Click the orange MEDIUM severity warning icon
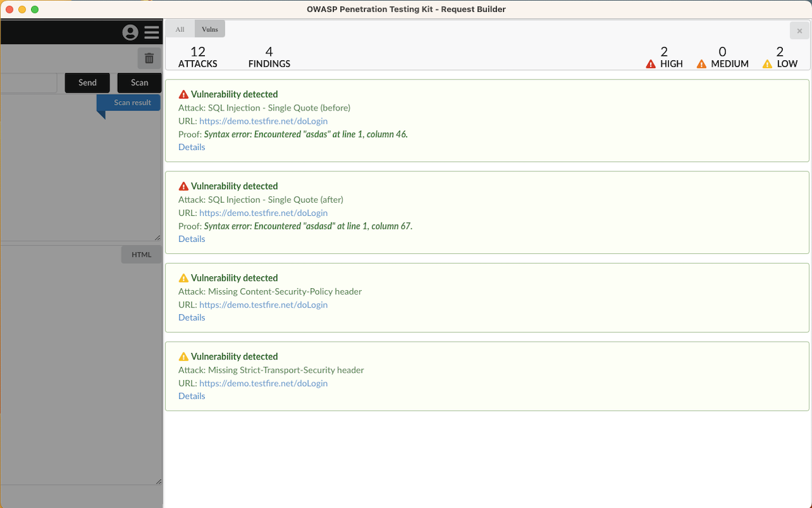Image resolution: width=812 pixels, height=508 pixels. point(701,64)
